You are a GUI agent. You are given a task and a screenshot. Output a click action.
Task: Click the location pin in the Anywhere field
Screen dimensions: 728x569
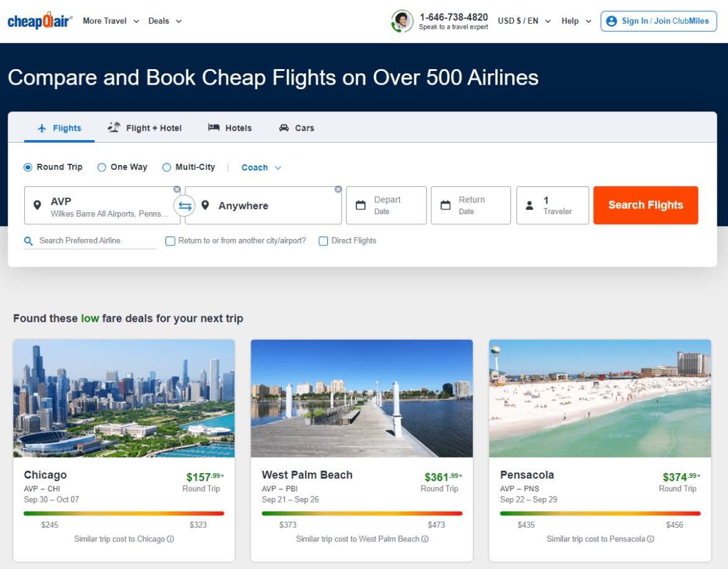tap(206, 205)
